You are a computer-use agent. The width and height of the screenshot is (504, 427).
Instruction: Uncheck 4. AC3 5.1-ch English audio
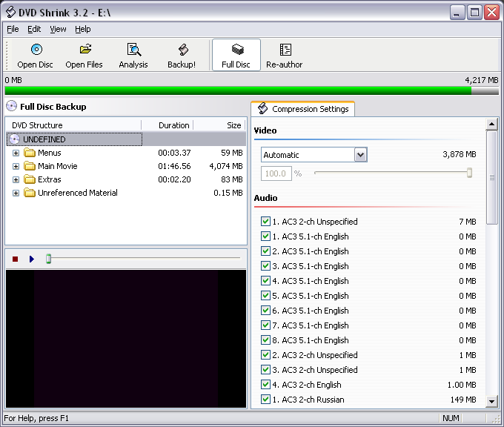point(265,280)
